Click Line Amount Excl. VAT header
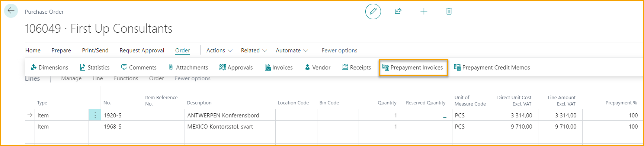This screenshot has height=146, width=644. click(561, 101)
